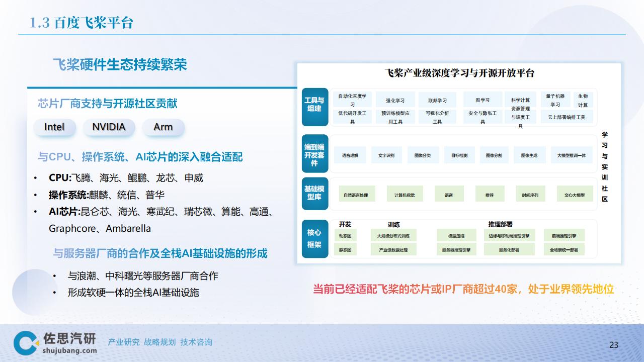Image resolution: width=644 pixels, height=362 pixels.
Task: Click the page number 23
Action: [x=614, y=344]
